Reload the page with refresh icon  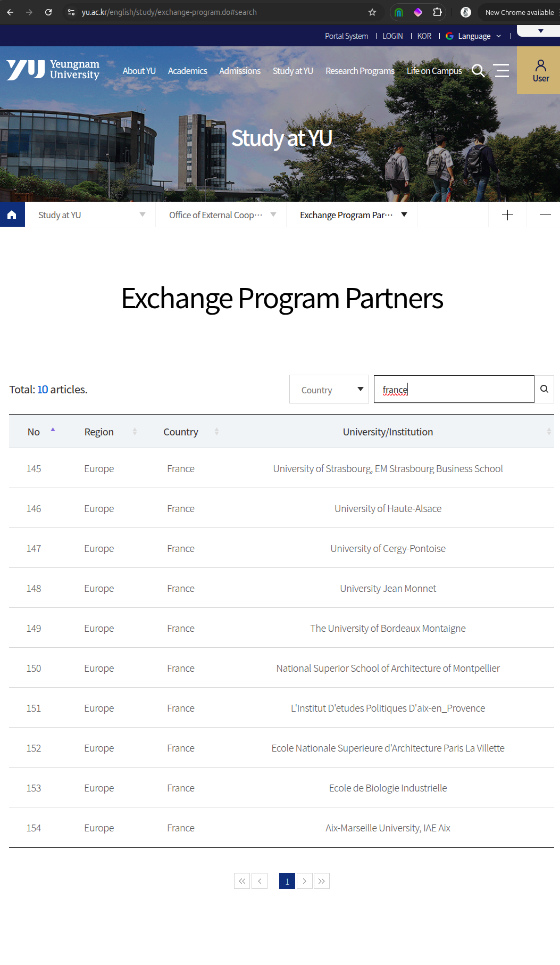48,12
